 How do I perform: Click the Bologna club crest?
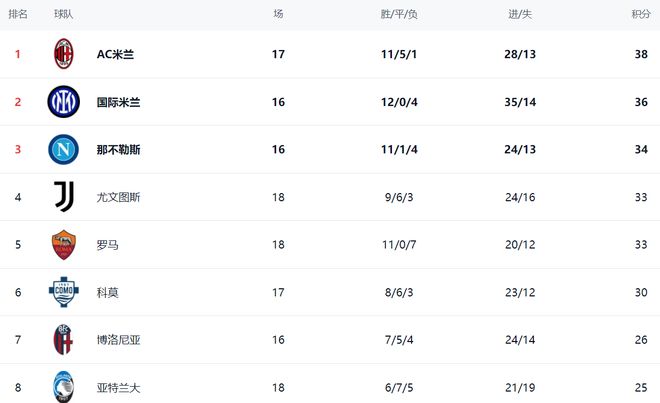(x=63, y=340)
